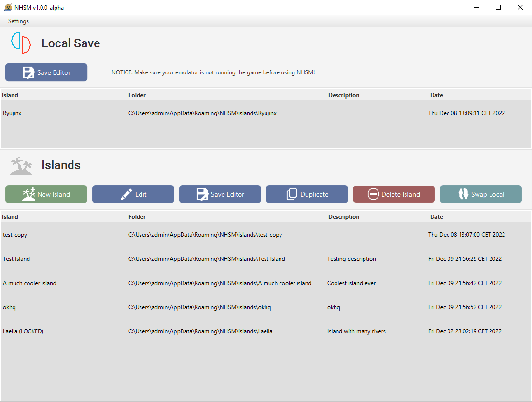This screenshot has height=402, width=532.
Task: Click the Folder column header in Local Save table
Action: 137,95
